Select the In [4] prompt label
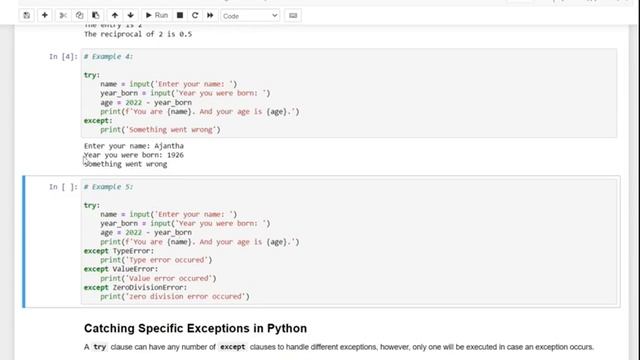Viewport: 640px width, 360px height. pos(63,57)
